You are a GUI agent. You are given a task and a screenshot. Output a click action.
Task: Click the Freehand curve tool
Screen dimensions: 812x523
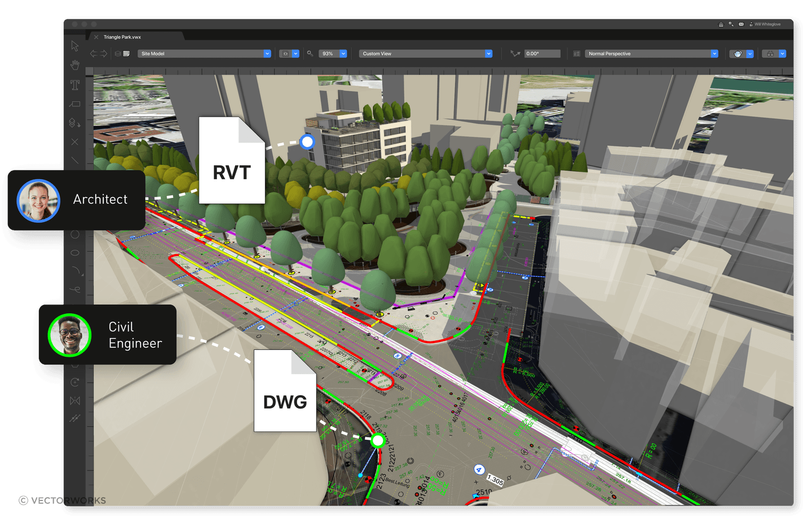tap(75, 289)
